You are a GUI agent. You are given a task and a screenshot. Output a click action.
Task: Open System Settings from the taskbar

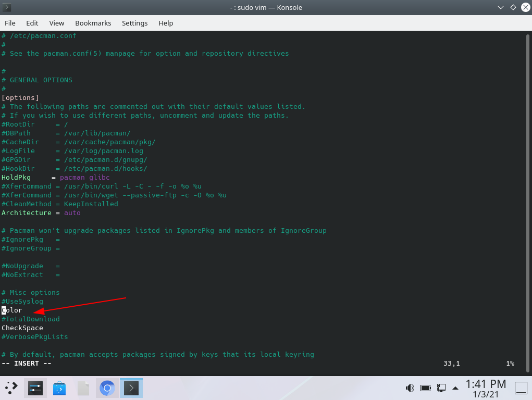[x=34, y=387]
